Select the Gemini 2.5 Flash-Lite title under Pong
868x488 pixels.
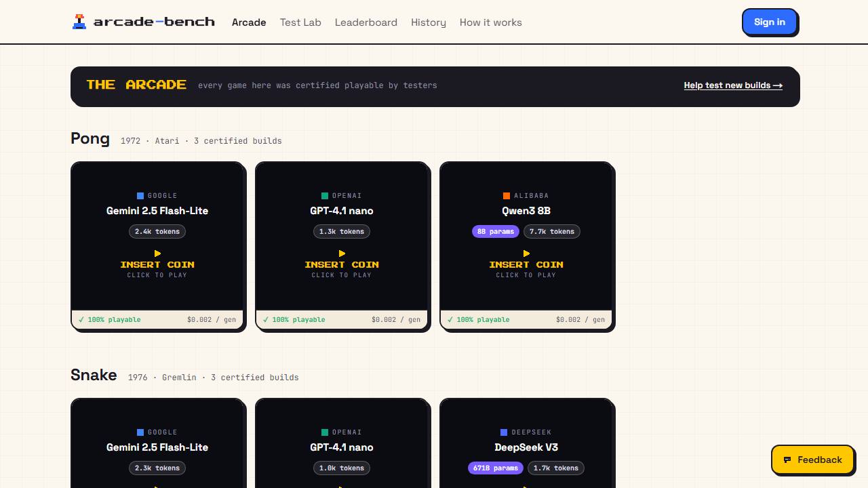[157, 211]
